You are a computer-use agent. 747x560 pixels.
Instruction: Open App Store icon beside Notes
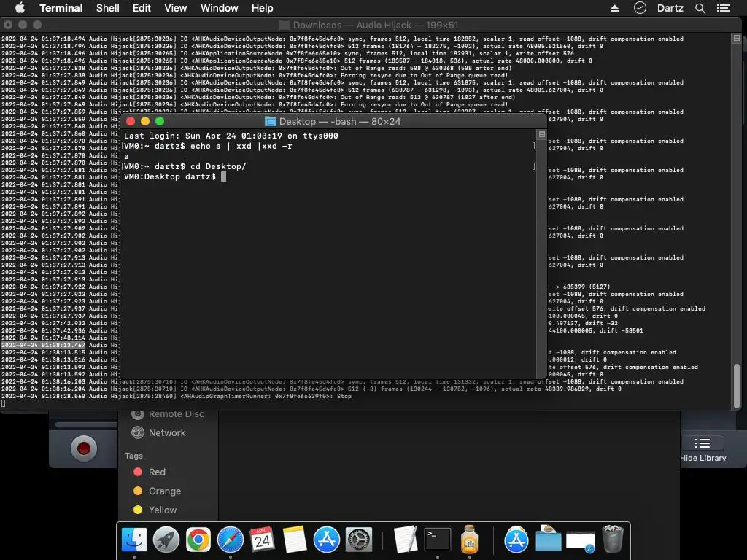pos(326,540)
